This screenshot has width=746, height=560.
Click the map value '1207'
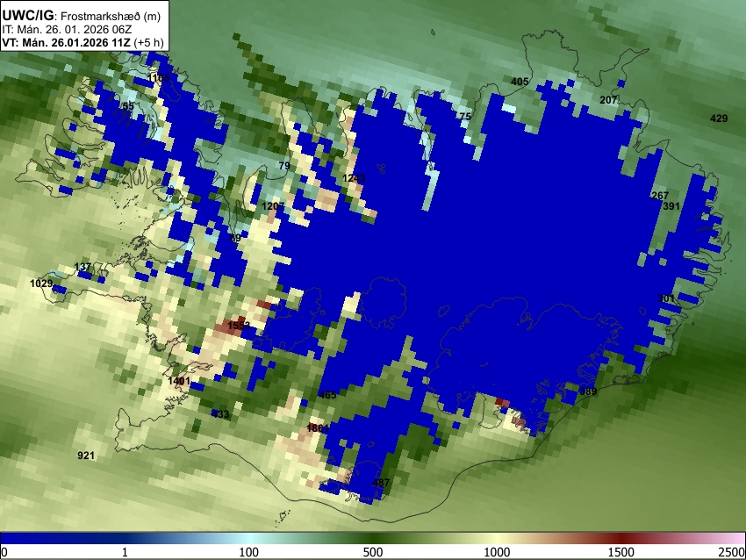(x=273, y=206)
